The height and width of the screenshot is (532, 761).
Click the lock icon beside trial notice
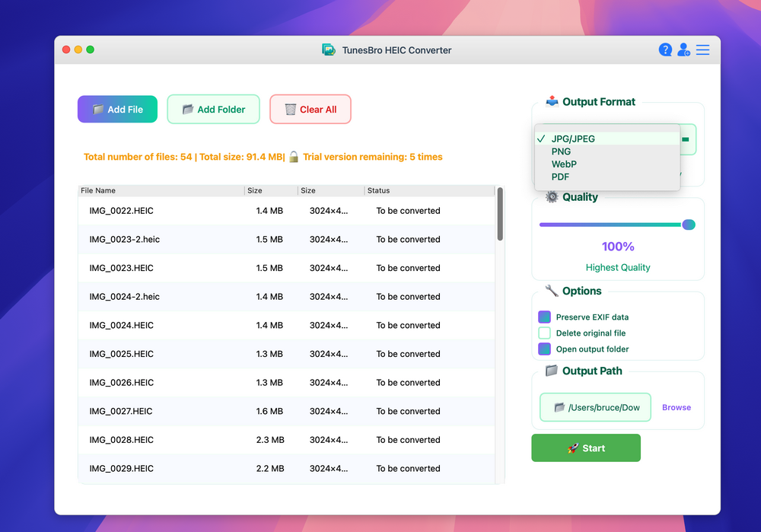click(x=294, y=156)
